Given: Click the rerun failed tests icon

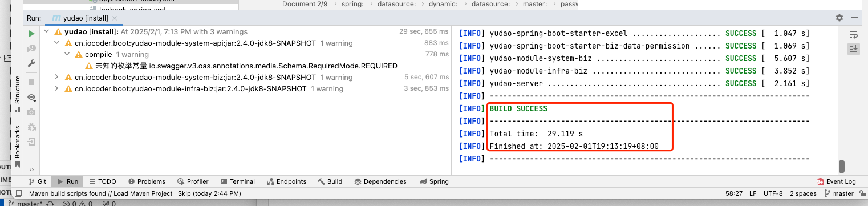Looking at the screenshot, I should (31, 49).
